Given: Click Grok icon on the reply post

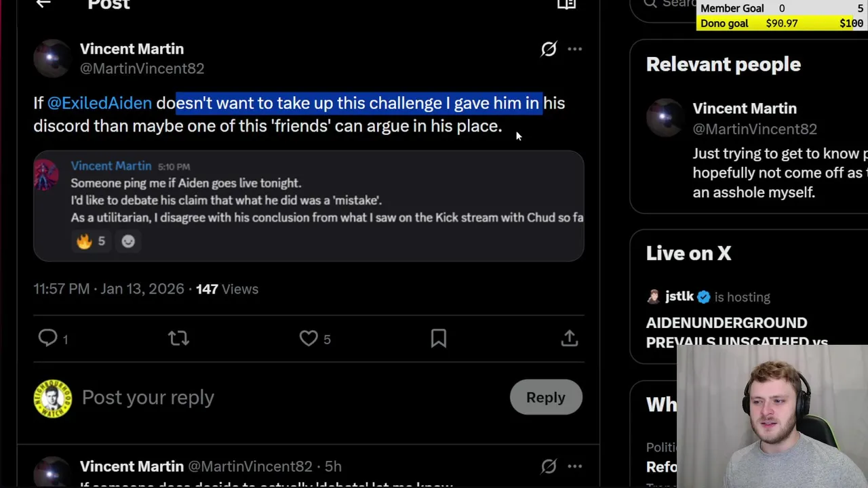Looking at the screenshot, I should coord(549,466).
